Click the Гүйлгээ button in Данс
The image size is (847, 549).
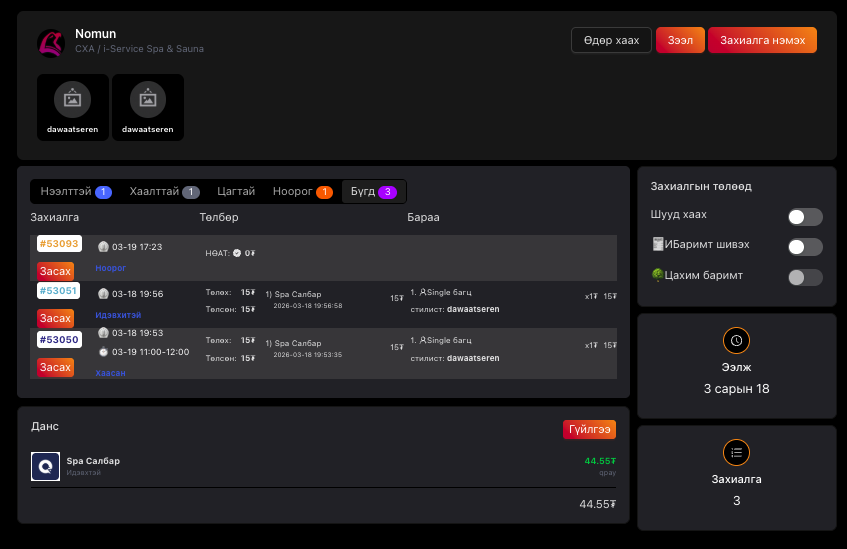point(589,429)
